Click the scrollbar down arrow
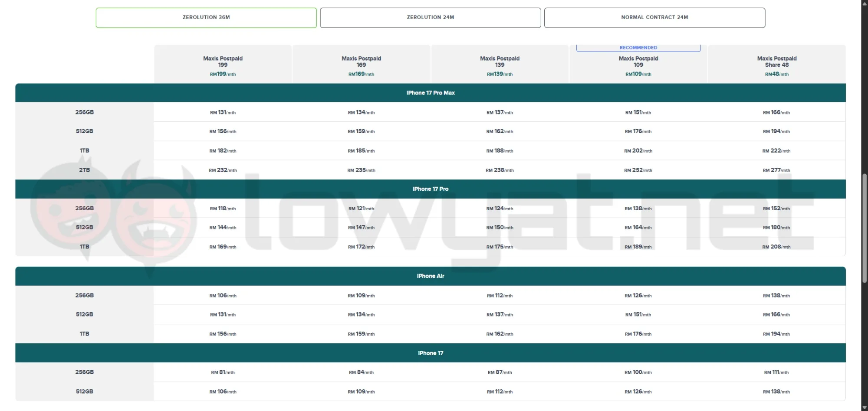 [x=865, y=407]
